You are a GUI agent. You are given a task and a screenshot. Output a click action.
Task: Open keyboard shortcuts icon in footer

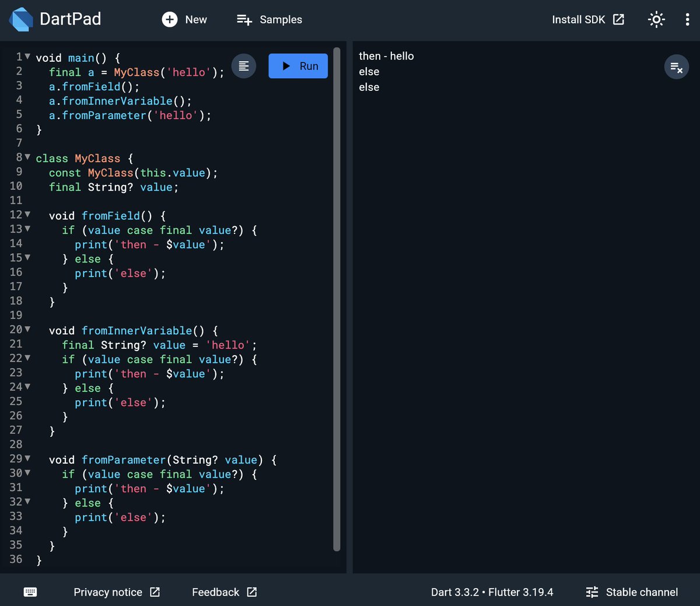[30, 592]
